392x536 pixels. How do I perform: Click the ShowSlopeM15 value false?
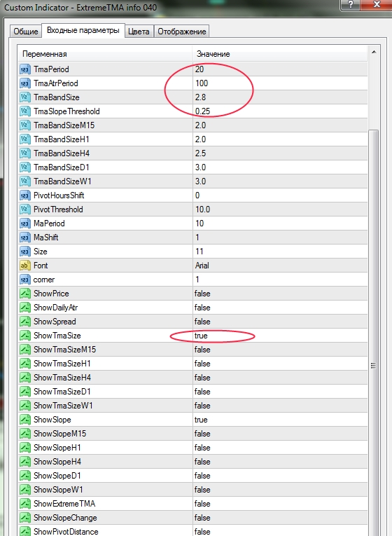point(202,434)
